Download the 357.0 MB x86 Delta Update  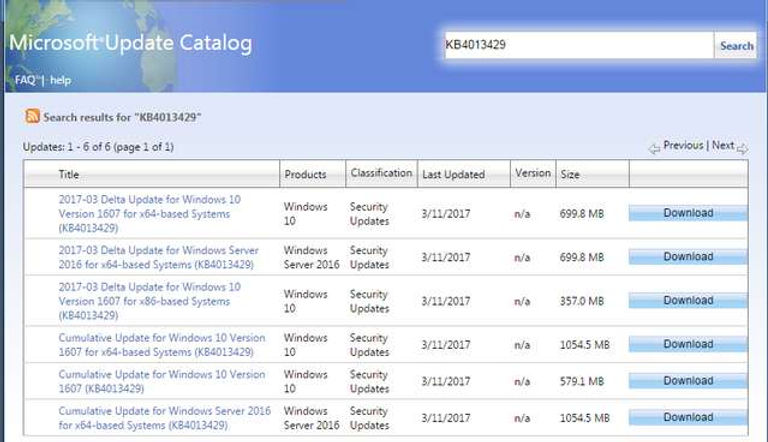pyautogui.click(x=688, y=300)
